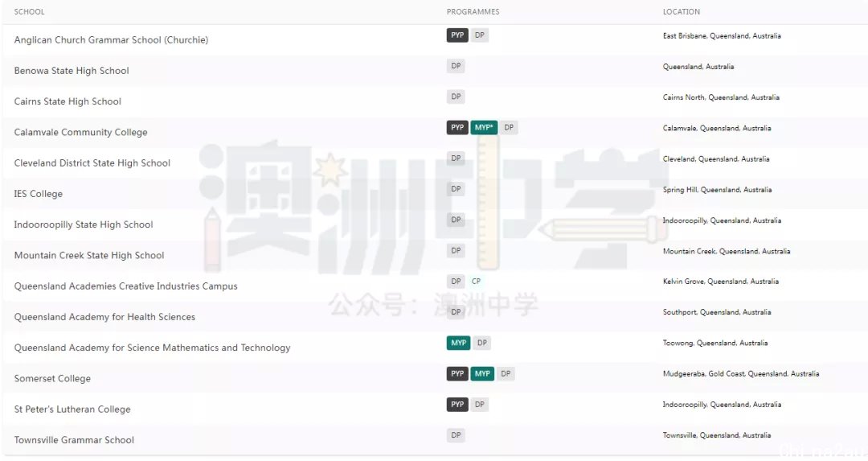Click location Calamvale, Queensland, Australia
The height and width of the screenshot is (461, 868).
(717, 128)
